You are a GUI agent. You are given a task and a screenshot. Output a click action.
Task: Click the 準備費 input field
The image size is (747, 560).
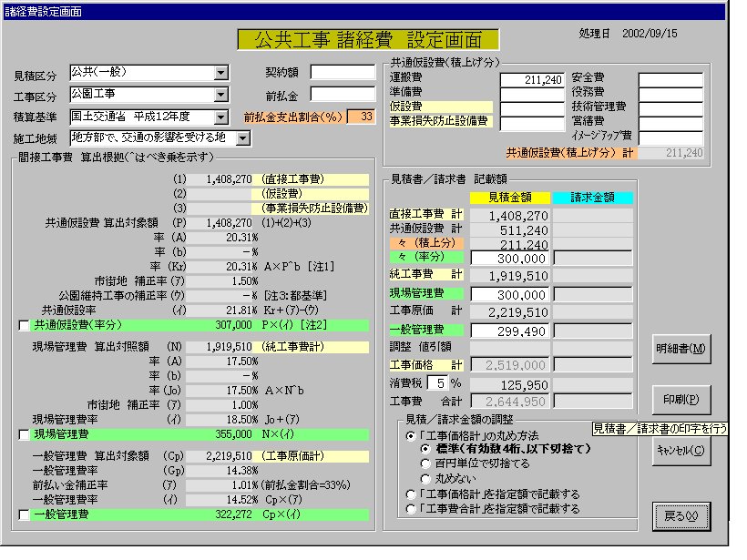click(532, 94)
